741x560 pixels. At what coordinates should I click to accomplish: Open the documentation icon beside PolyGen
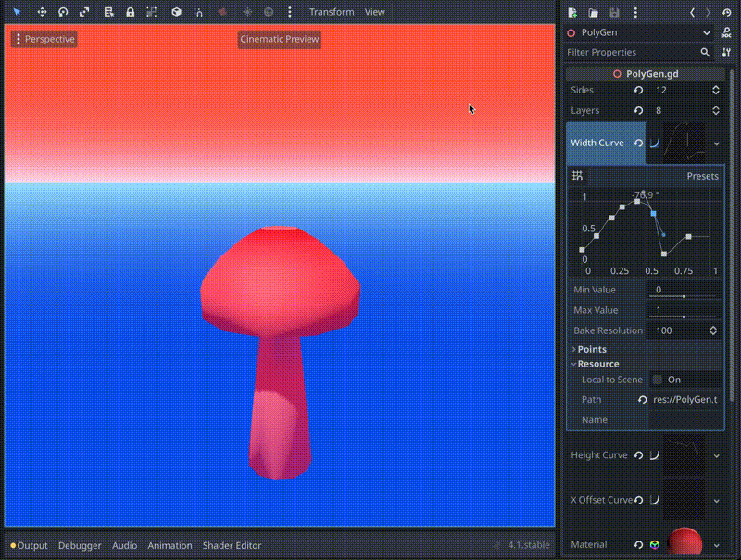(x=726, y=32)
